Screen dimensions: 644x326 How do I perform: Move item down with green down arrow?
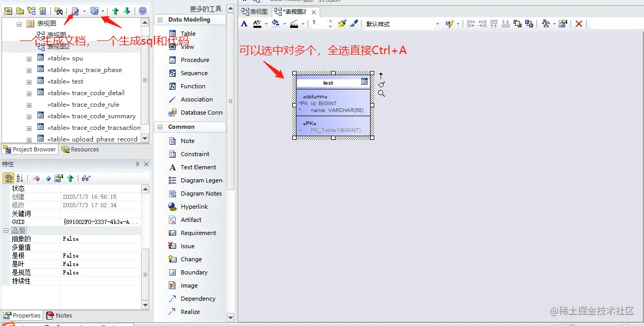(x=127, y=11)
